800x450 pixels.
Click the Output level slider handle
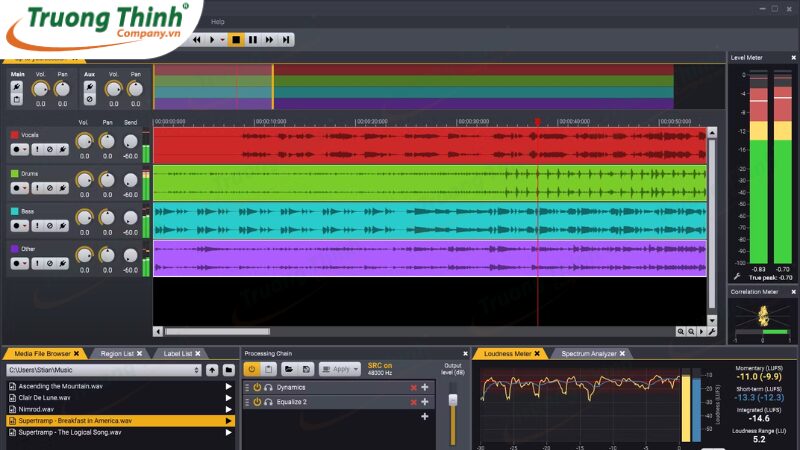(x=452, y=400)
